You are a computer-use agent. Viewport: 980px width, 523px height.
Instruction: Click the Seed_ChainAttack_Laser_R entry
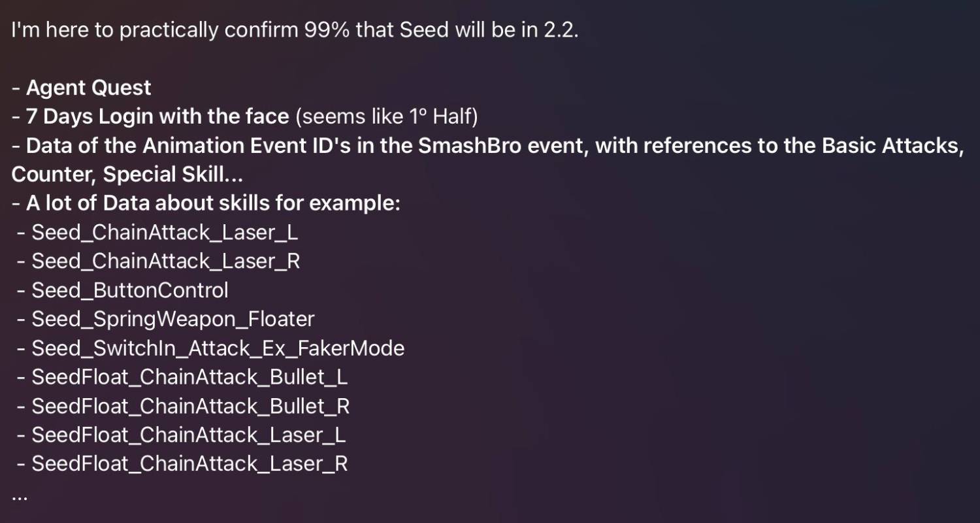tap(166, 261)
